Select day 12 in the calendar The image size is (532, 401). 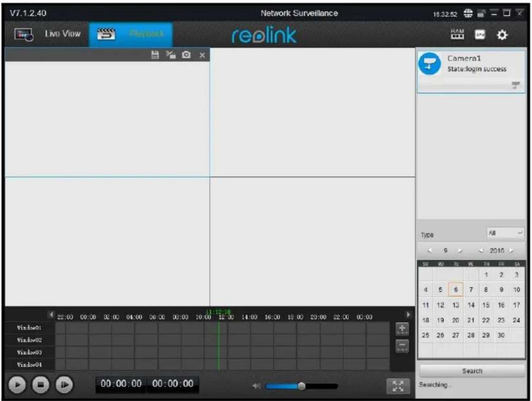click(x=441, y=305)
